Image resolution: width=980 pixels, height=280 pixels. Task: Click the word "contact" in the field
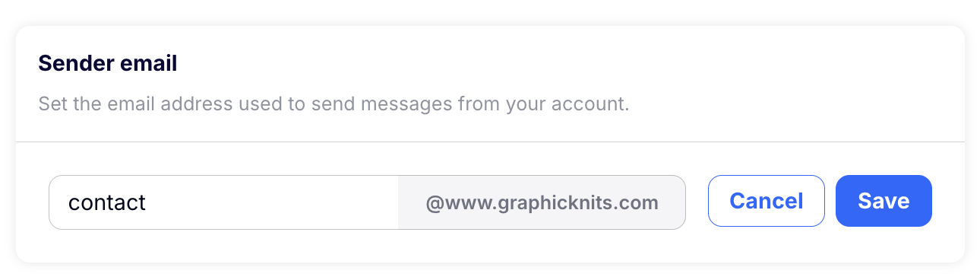click(x=106, y=202)
